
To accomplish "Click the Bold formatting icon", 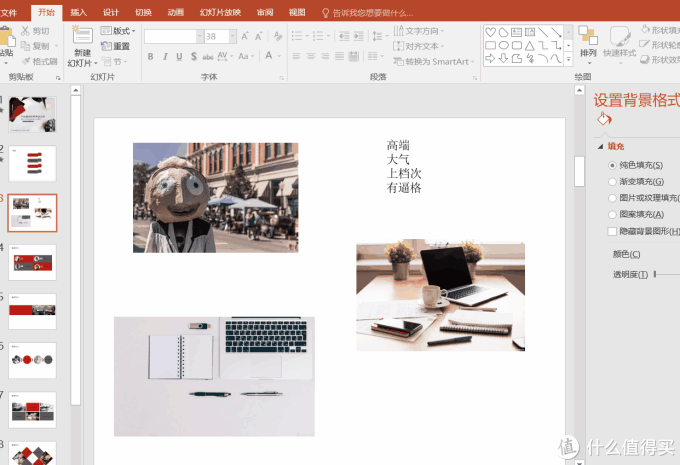I will point(150,56).
